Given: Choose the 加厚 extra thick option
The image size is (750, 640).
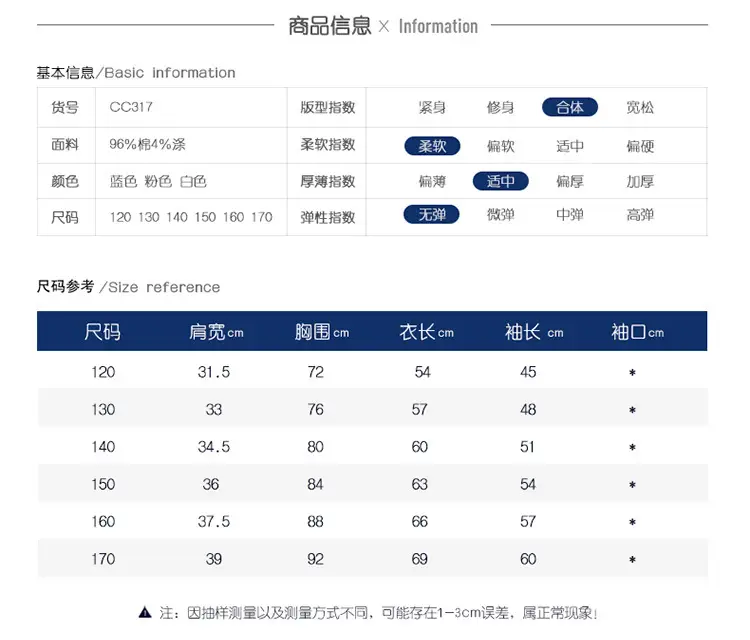Looking at the screenshot, I should pos(640,181).
